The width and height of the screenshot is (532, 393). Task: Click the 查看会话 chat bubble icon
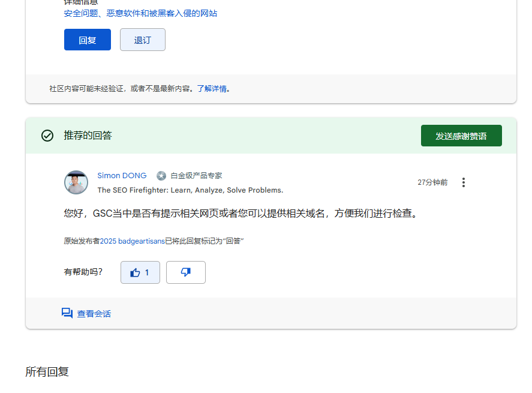point(67,313)
